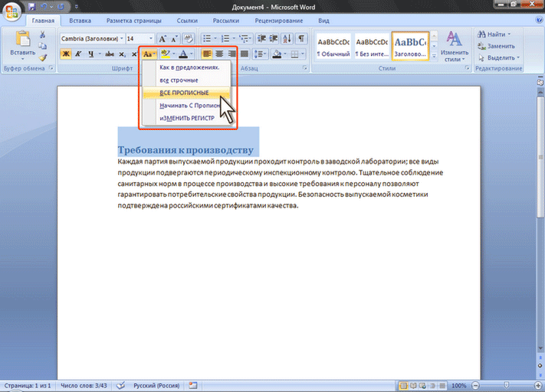Decrease paragraph indent
Screen dimensions: 545x392
[261, 38]
